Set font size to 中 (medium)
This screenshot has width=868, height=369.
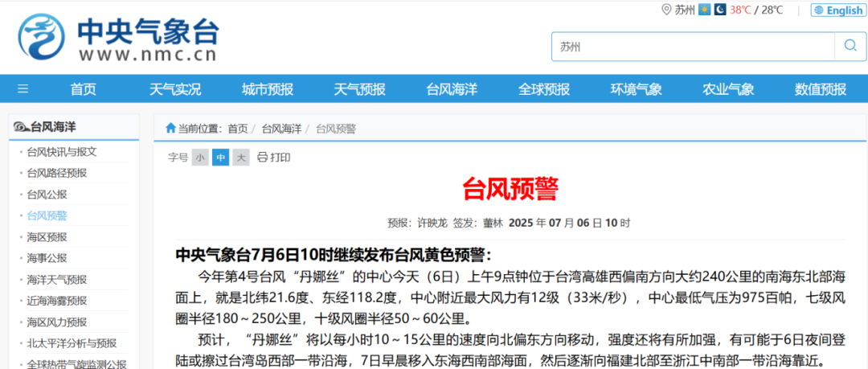[x=220, y=158]
